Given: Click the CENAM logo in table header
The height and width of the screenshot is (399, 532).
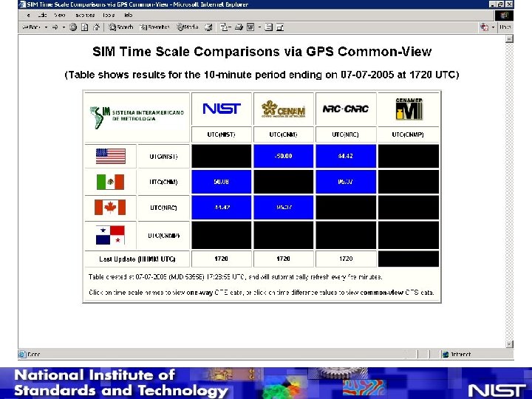Looking at the screenshot, I should coord(283,109).
